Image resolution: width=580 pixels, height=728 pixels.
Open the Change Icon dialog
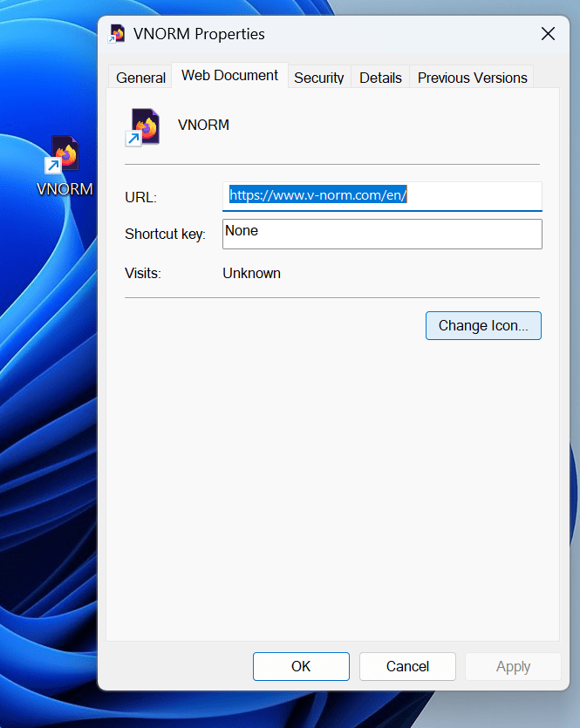click(483, 325)
